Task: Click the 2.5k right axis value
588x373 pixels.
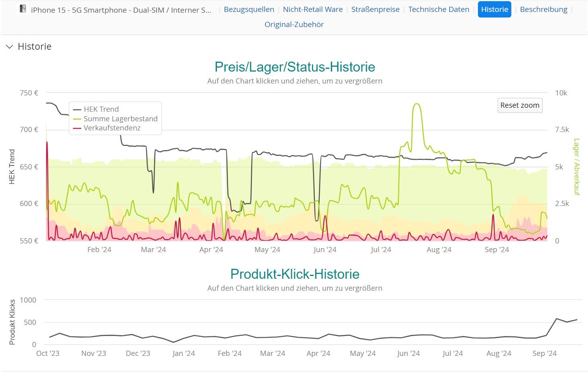Action: tap(562, 204)
